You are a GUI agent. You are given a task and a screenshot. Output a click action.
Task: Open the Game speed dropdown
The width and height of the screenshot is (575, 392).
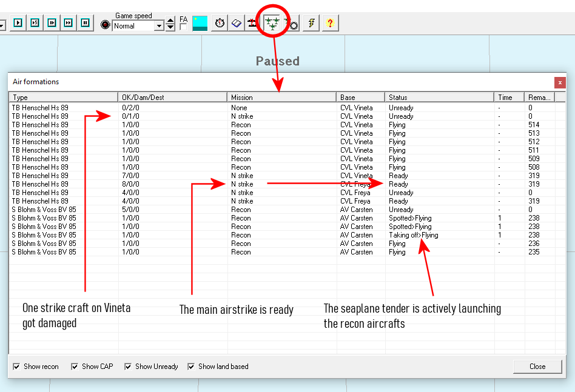(159, 26)
